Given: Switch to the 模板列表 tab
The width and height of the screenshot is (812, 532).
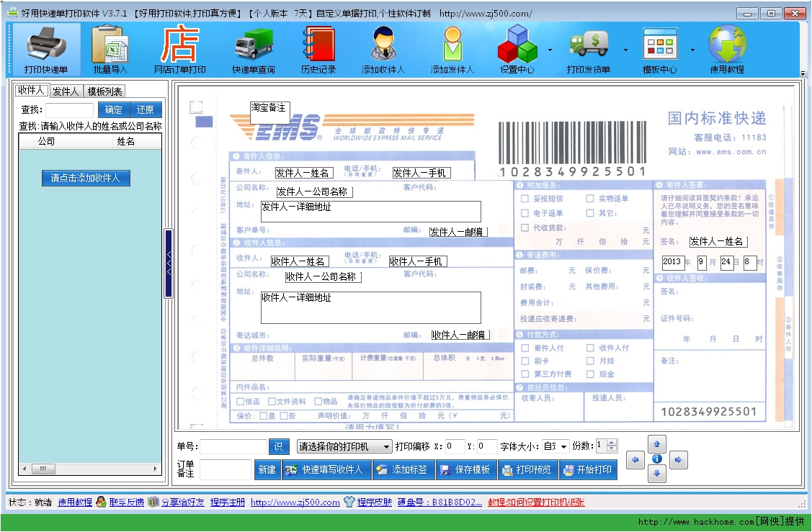Looking at the screenshot, I should (104, 91).
